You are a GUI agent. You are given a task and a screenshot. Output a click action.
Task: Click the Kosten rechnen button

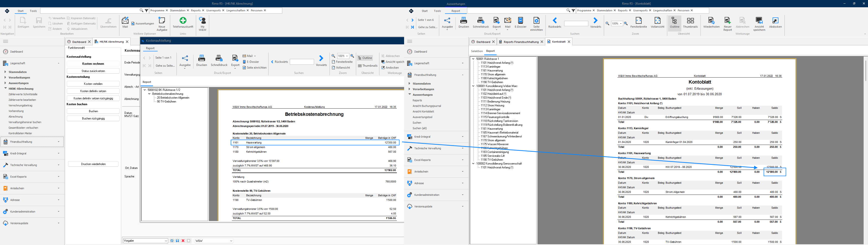[x=93, y=64]
